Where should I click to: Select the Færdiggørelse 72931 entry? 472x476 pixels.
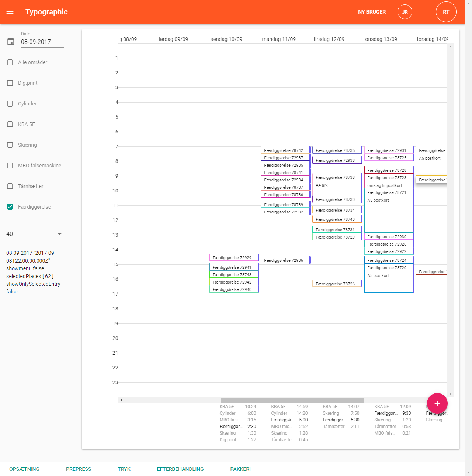(x=389, y=150)
